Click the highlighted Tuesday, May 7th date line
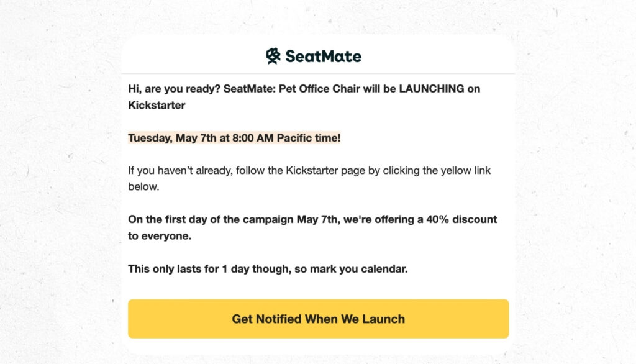Viewport: 636px width, 364px height. (234, 138)
